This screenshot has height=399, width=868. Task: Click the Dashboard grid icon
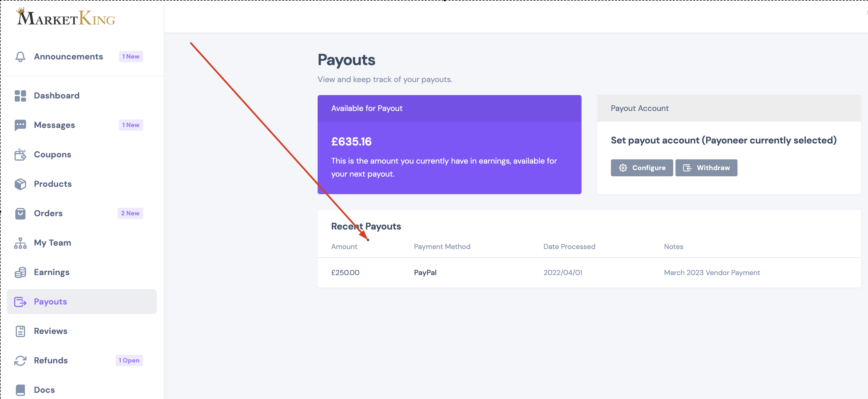pyautogui.click(x=20, y=96)
